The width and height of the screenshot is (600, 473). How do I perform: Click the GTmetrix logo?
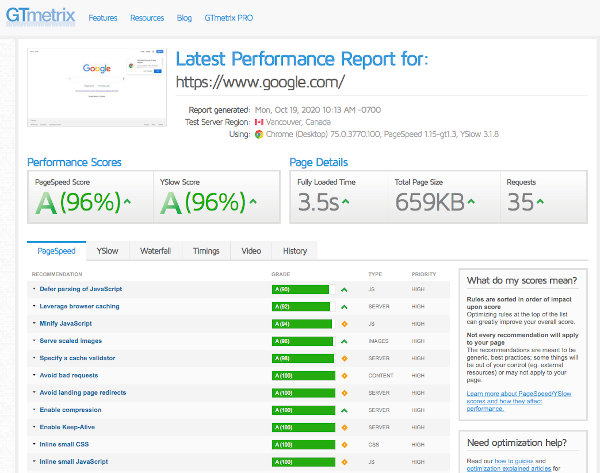(41, 16)
